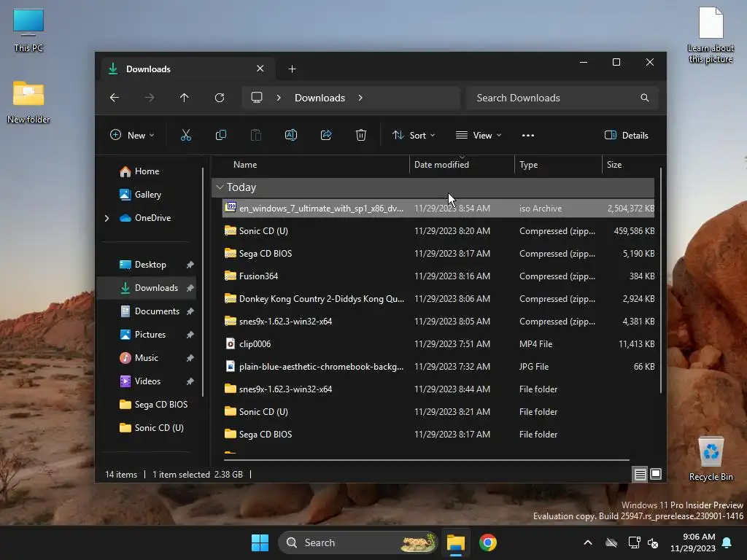This screenshot has height=560, width=747.
Task: Open Chrome from the taskbar
Action: (x=487, y=542)
